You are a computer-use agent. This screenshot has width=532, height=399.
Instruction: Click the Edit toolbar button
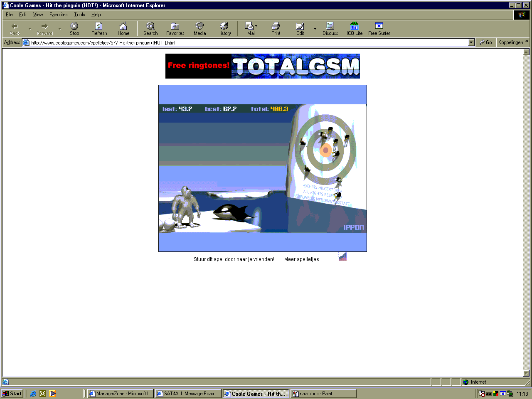300,29
